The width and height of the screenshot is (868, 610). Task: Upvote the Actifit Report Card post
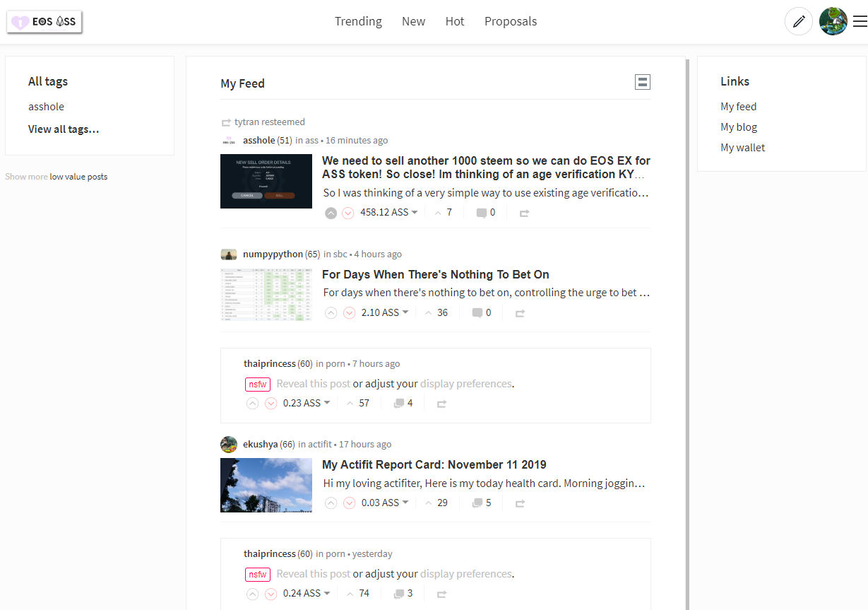tap(331, 503)
